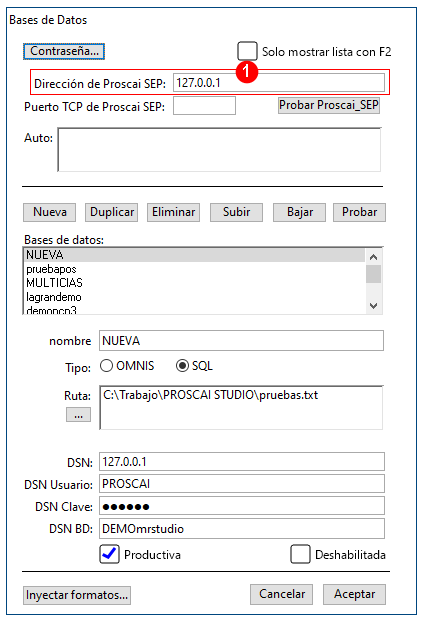The width and height of the screenshot is (425, 622).
Task: Check the Deshabilitada checkbox
Action: pos(300,554)
